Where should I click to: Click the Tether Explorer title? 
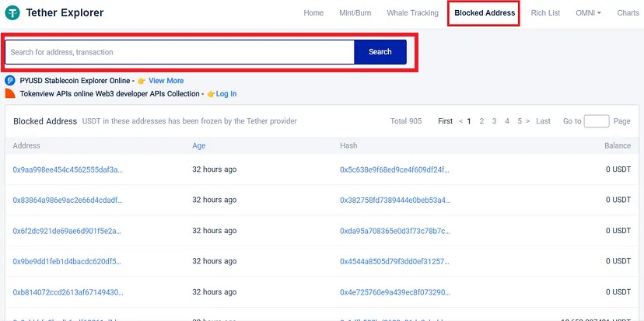point(65,12)
